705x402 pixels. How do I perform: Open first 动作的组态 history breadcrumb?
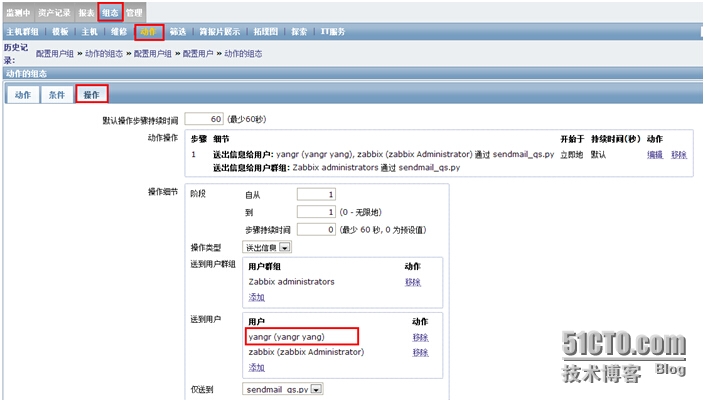pos(103,54)
